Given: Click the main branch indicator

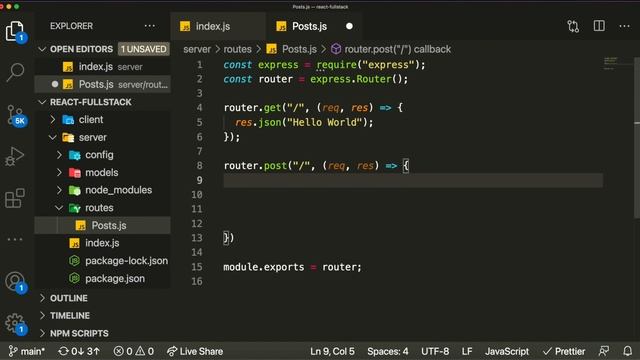Looking at the screenshot, I should click(27, 351).
